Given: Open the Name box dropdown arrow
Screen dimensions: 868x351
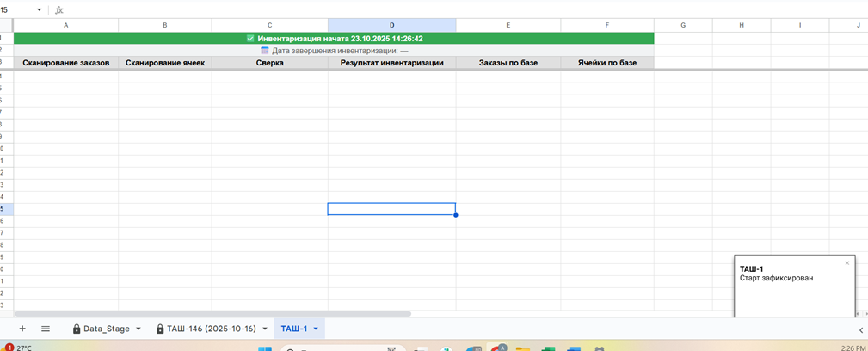Looking at the screenshot, I should click(x=40, y=10).
